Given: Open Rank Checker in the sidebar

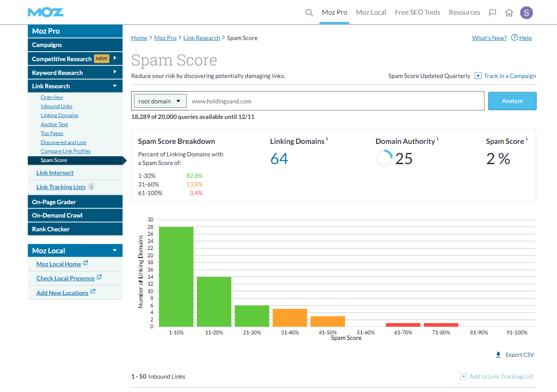Looking at the screenshot, I should click(x=75, y=229).
